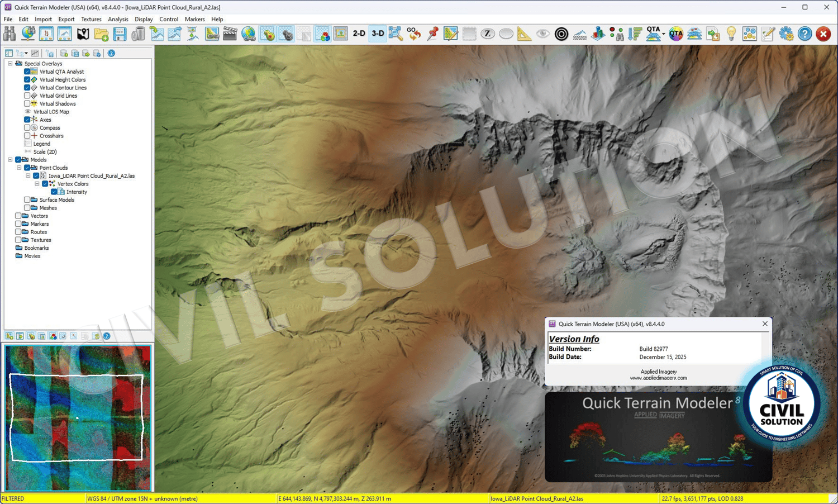Click the Quick Terrain Modeler splash image
The image size is (838, 504).
tap(659, 437)
